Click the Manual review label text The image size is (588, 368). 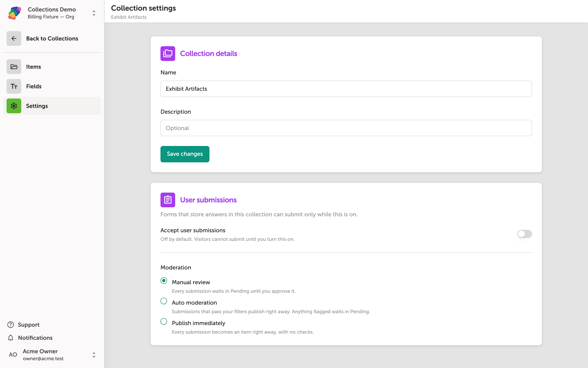click(x=191, y=282)
